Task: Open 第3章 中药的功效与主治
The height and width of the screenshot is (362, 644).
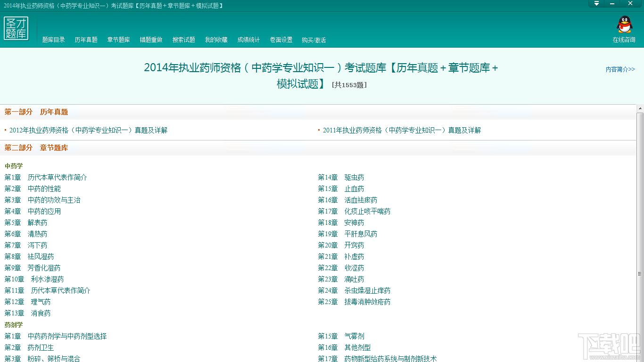Action: (42, 200)
